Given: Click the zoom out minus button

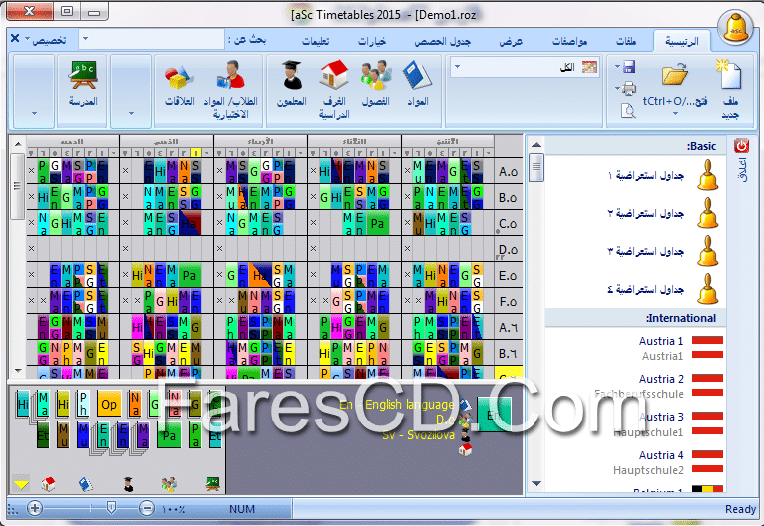Looking at the screenshot, I should (147, 508).
